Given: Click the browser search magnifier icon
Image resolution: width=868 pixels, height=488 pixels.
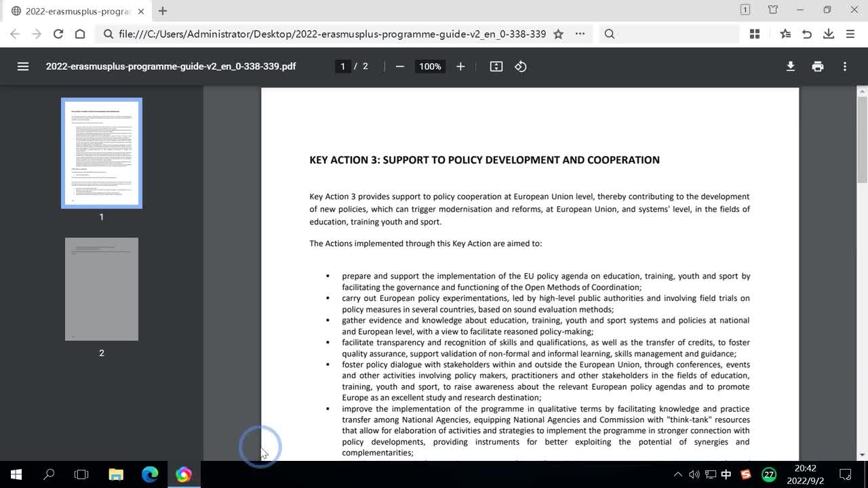Looking at the screenshot, I should pos(610,34).
